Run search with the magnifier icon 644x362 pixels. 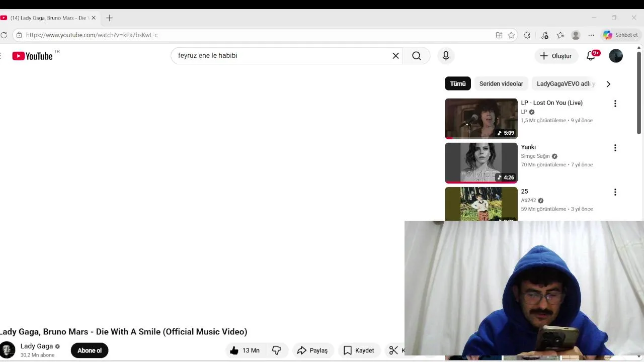click(x=417, y=56)
